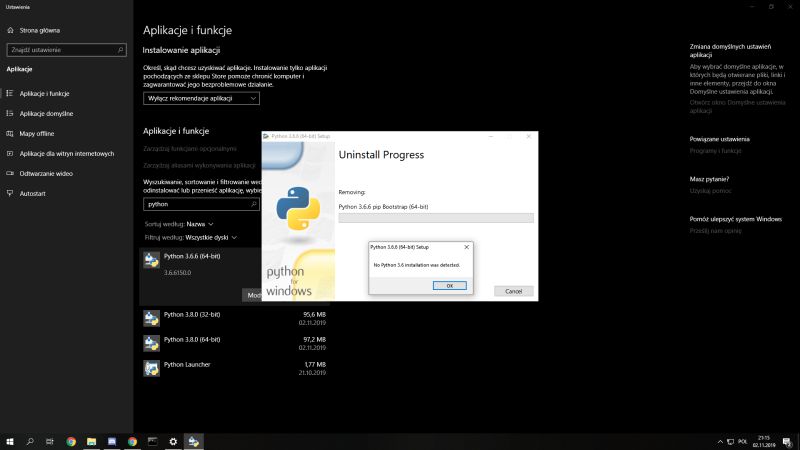Select the Python Launcher app entry
This screenshot has height=450, width=800.
235,368
